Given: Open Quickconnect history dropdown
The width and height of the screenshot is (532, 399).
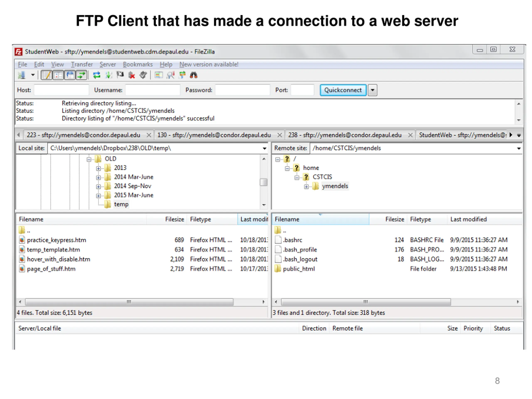Looking at the screenshot, I should (x=372, y=90).
